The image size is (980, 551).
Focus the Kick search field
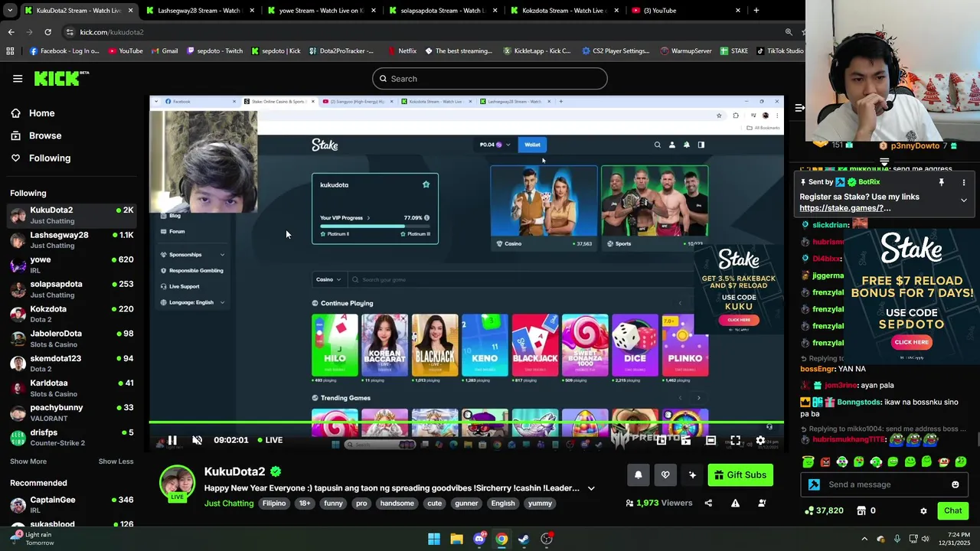(489, 79)
